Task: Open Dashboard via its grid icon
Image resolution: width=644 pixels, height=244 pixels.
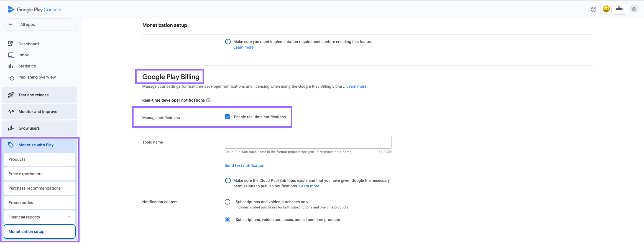Action: tap(11, 44)
